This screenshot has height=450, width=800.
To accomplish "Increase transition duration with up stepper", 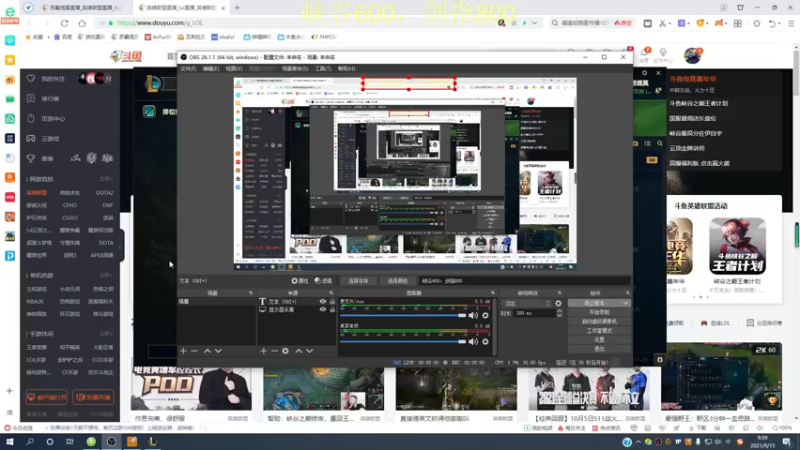I will click(x=560, y=311).
